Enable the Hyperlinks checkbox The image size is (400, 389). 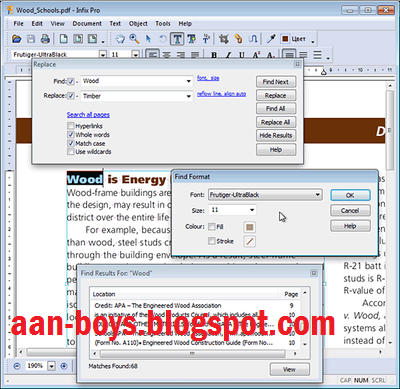[71, 126]
